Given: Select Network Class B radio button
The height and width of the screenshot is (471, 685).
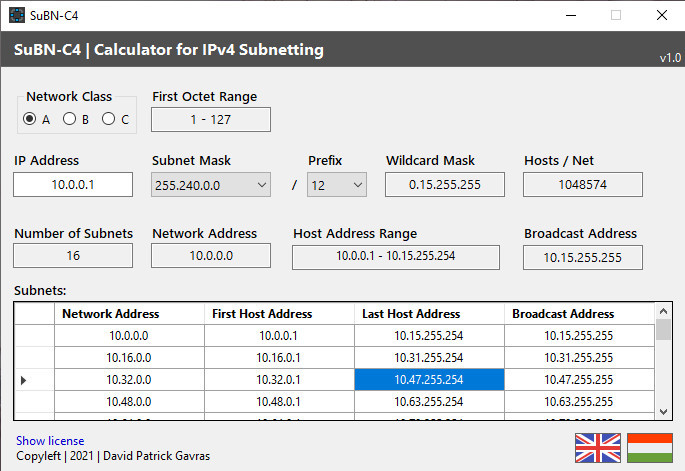Looking at the screenshot, I should (69, 119).
